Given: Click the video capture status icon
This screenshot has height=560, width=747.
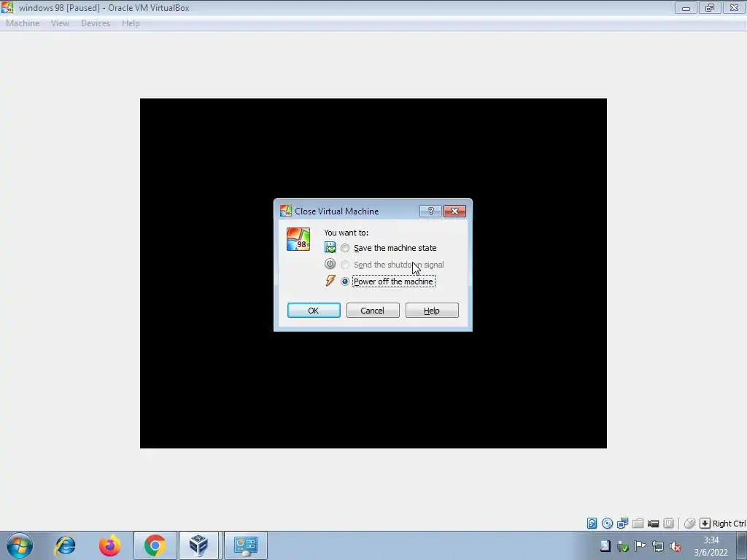Looking at the screenshot, I should 653,524.
